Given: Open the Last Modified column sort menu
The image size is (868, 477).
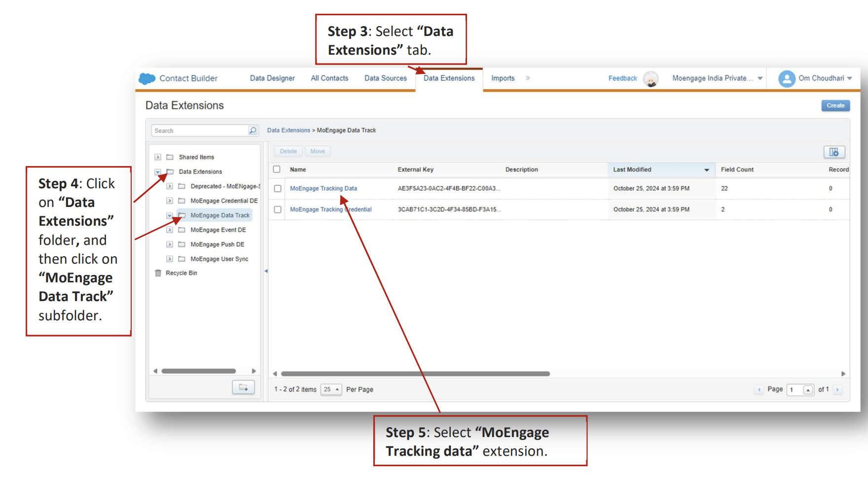Looking at the screenshot, I should click(706, 170).
